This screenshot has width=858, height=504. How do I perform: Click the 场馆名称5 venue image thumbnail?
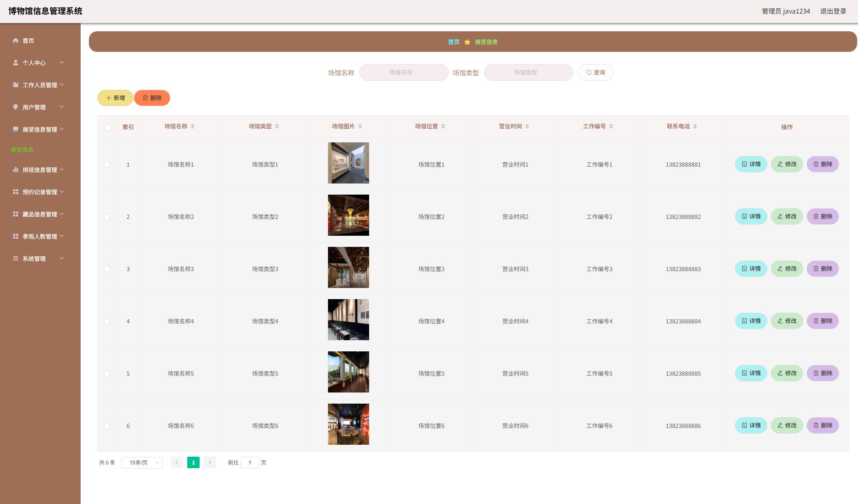pos(348,372)
